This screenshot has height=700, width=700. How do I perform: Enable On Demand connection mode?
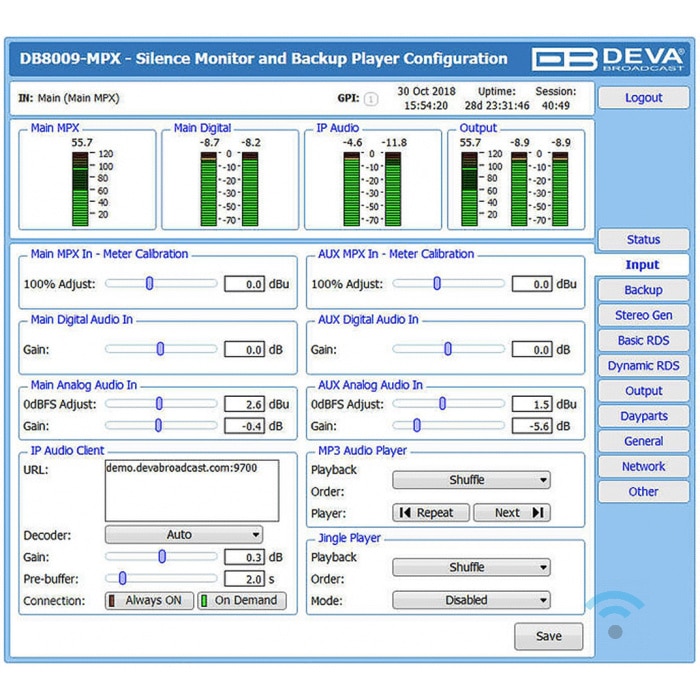point(241,601)
